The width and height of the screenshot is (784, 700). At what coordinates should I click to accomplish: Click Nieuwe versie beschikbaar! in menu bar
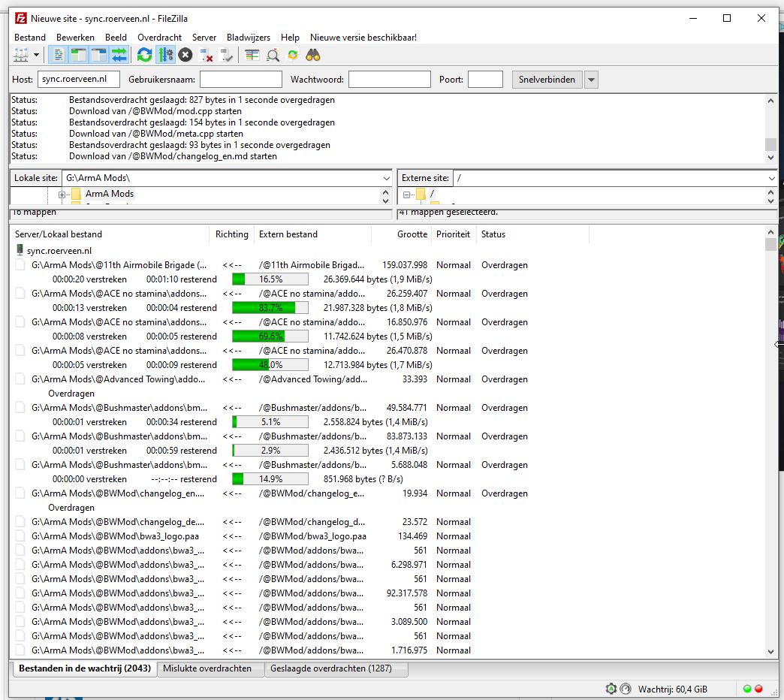tap(363, 38)
